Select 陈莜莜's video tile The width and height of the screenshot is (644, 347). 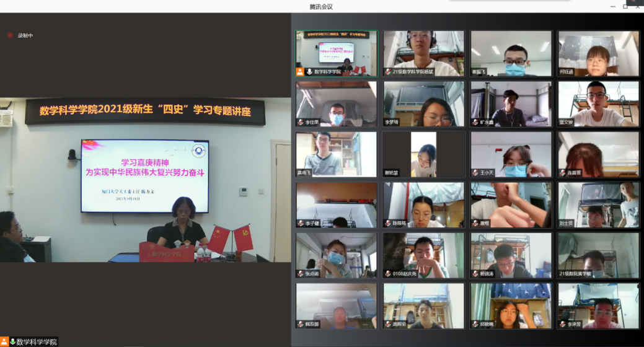click(423, 204)
